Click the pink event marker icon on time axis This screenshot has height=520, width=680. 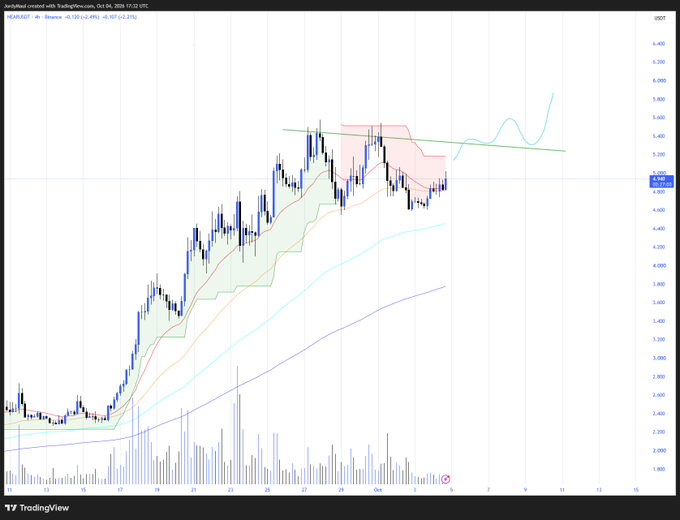(x=446, y=479)
